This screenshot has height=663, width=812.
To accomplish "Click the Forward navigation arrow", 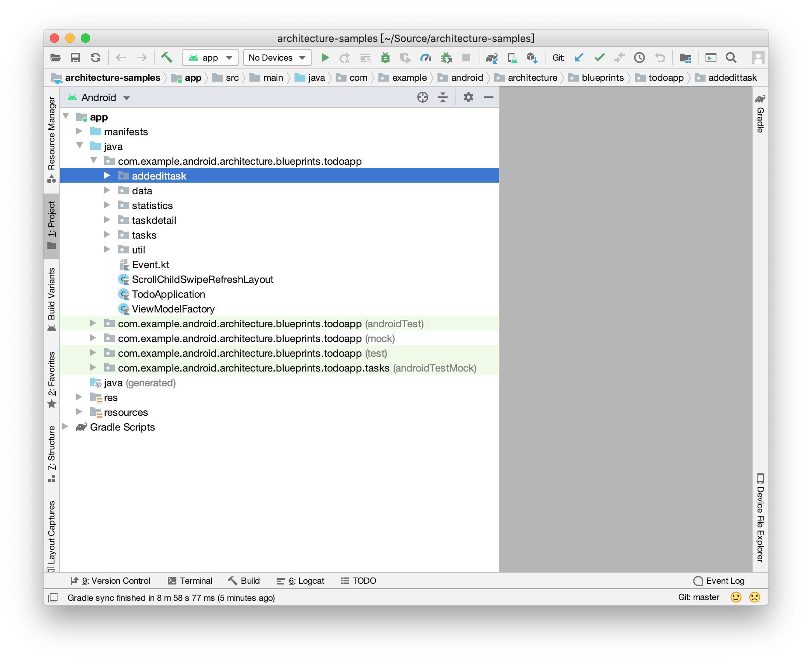I will (x=142, y=58).
